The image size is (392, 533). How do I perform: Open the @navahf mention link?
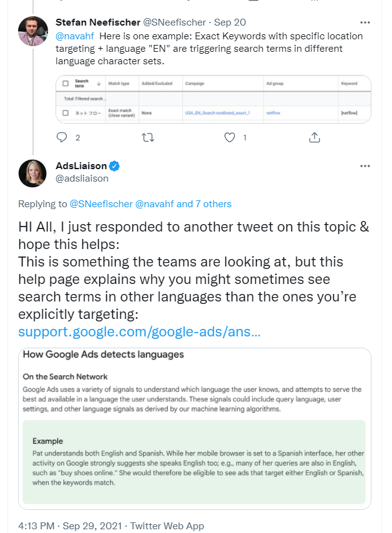76,35
